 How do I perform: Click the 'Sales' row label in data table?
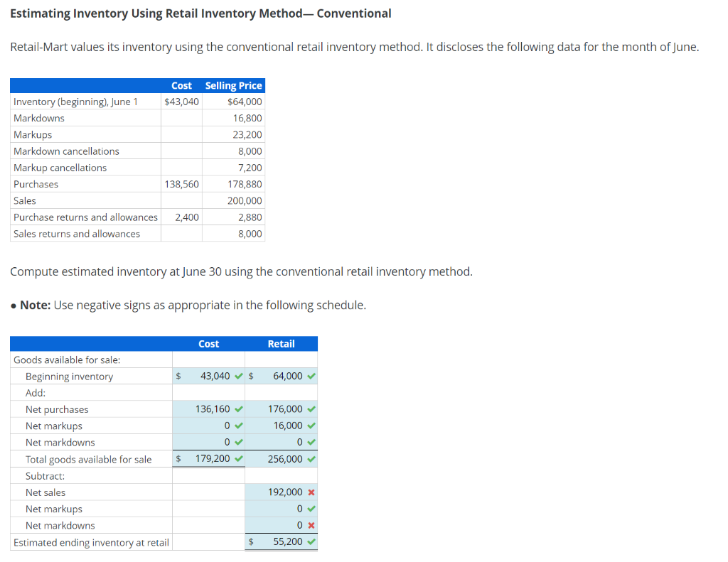pos(25,200)
